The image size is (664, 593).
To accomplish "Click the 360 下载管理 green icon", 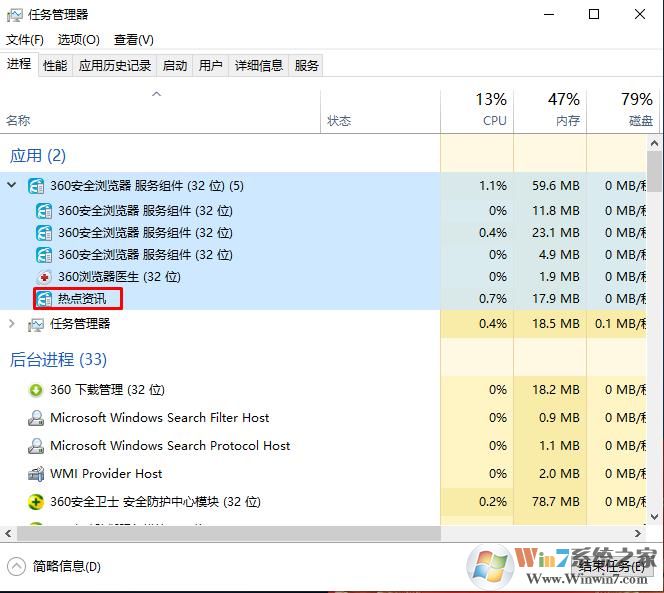I will click(36, 390).
